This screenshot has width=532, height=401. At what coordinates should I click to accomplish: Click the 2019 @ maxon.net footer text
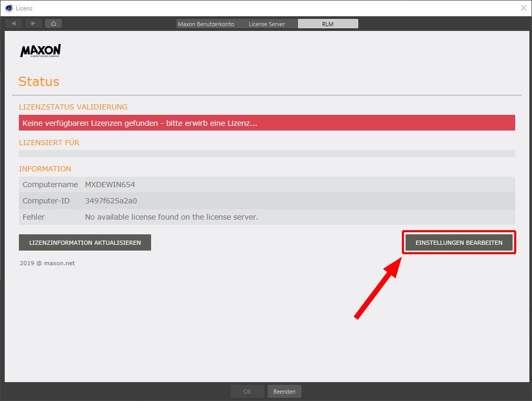coord(47,263)
